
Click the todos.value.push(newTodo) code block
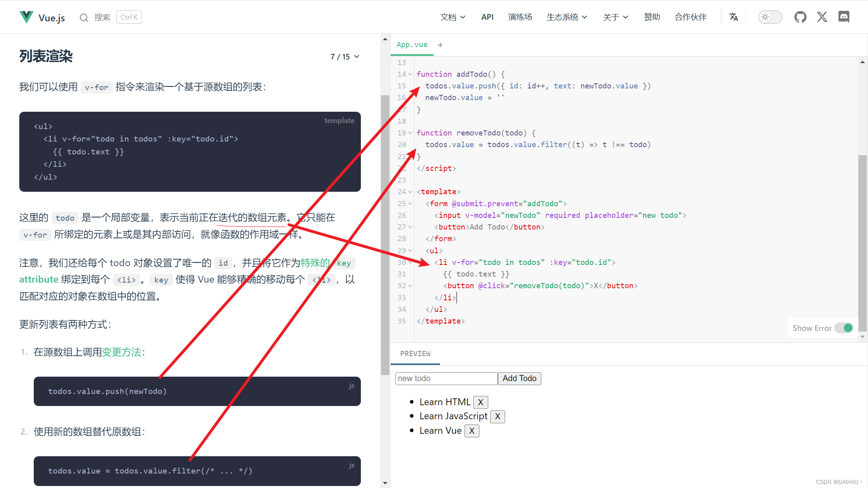(x=197, y=391)
